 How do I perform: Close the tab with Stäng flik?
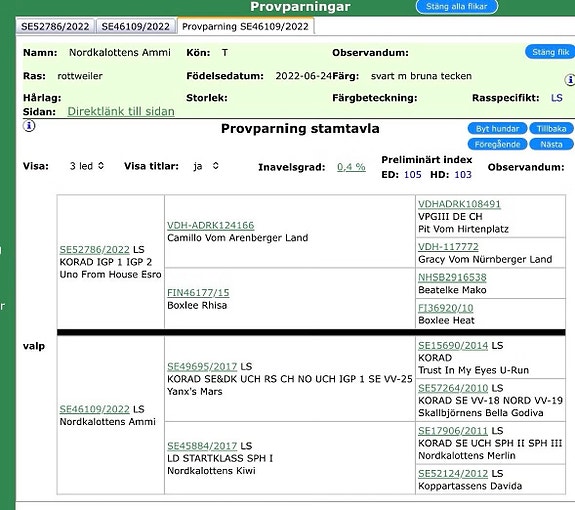pyautogui.click(x=550, y=52)
